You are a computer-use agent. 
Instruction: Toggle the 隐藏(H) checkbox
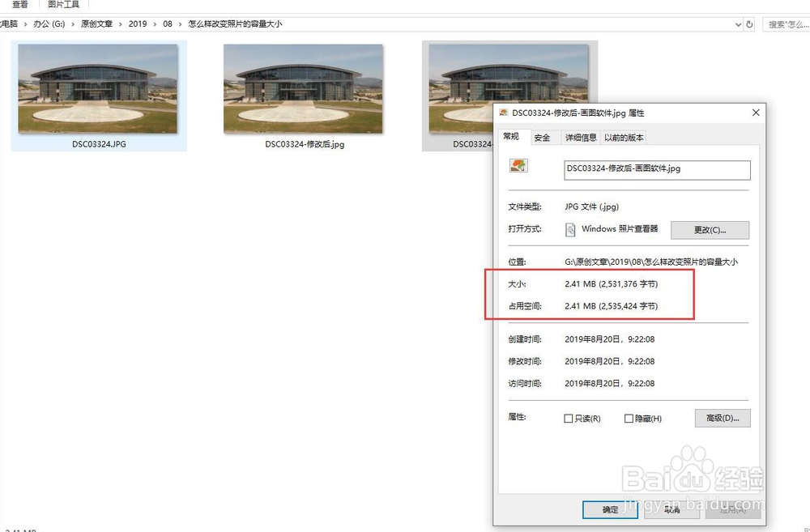(629, 419)
